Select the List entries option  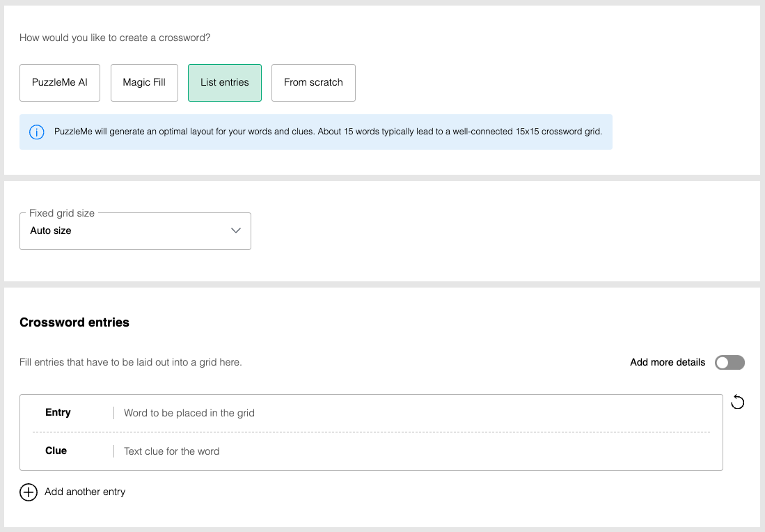tap(224, 83)
